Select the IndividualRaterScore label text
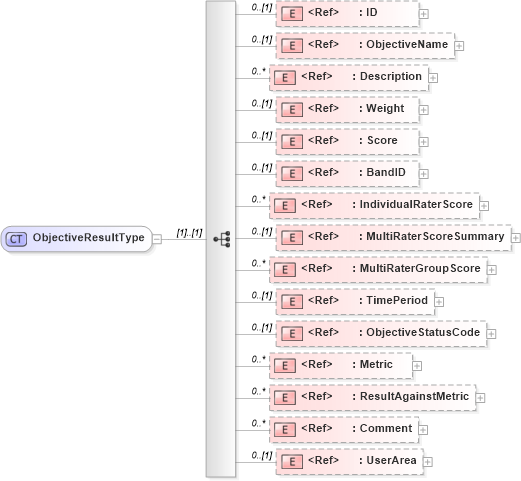The width and height of the screenshot is (521, 481). (x=416, y=204)
